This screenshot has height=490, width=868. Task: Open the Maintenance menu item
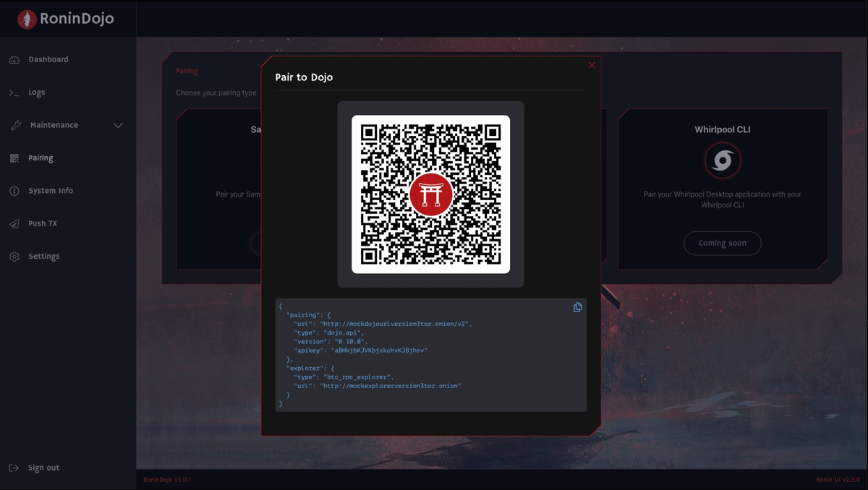(54, 125)
